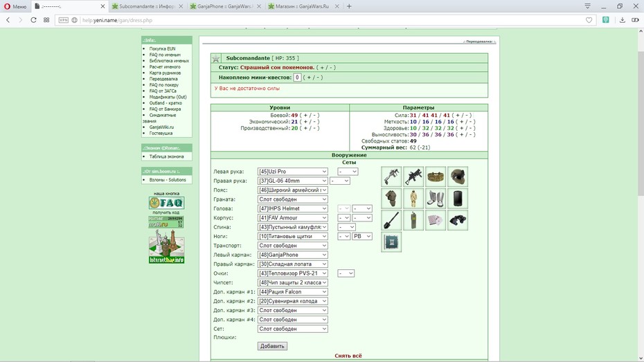644x362 pixels.
Task: Open the Карта рудников sidebar link
Action: [x=165, y=73]
